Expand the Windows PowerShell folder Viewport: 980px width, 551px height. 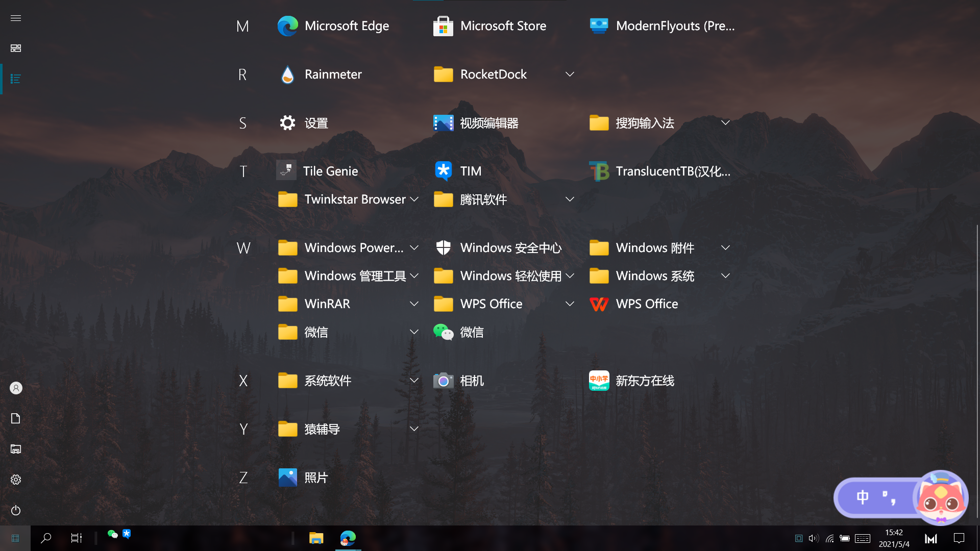[x=414, y=248]
